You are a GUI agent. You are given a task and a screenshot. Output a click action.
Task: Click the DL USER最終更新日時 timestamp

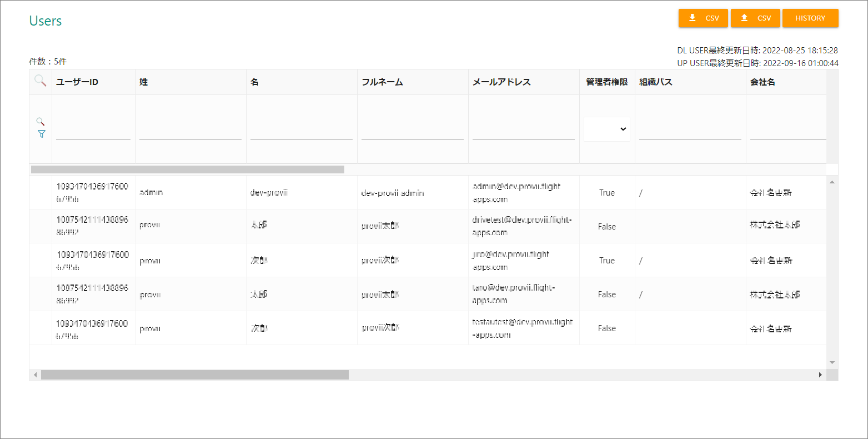click(757, 51)
